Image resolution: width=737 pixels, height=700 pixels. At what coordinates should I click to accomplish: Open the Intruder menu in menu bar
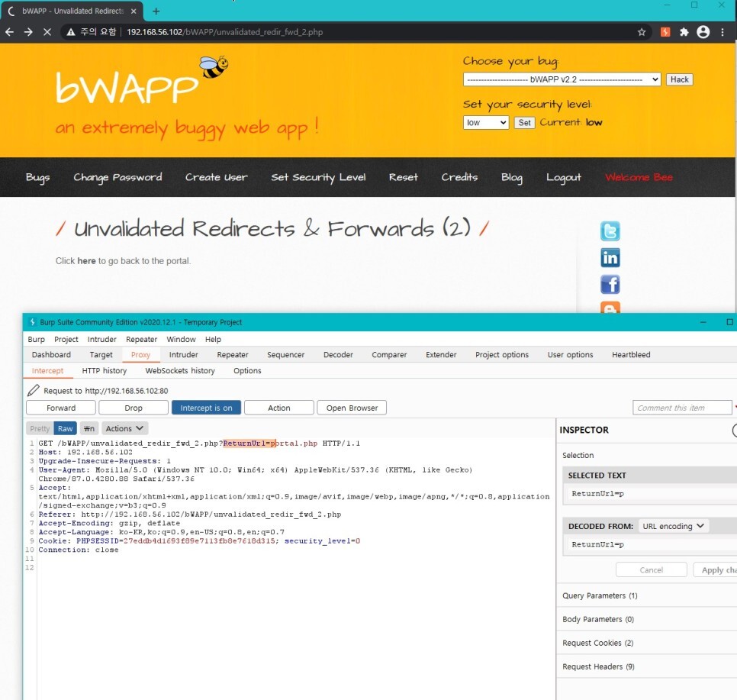(102, 339)
